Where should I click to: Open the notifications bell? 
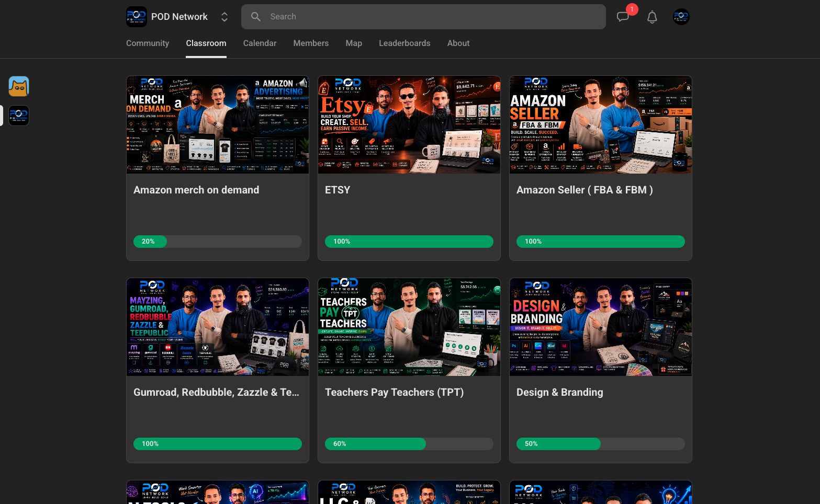point(652,17)
